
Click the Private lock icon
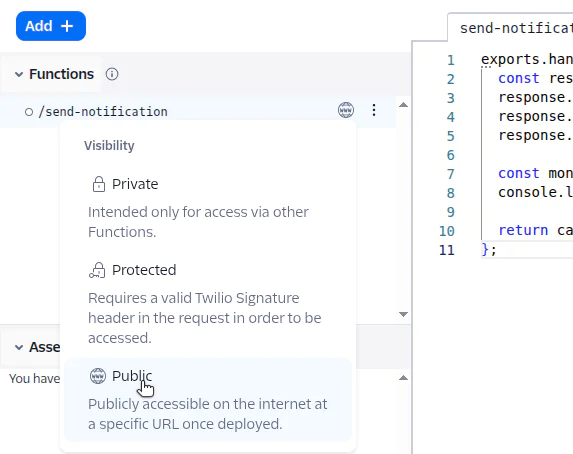pos(99,184)
